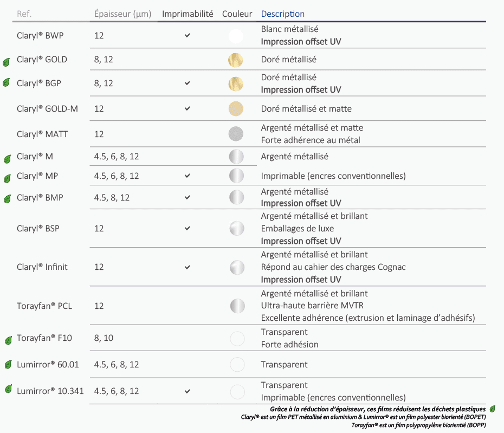Click the green leaf icon beside Lumirror 10.341
The width and height of the screenshot is (504, 433).
[9, 389]
